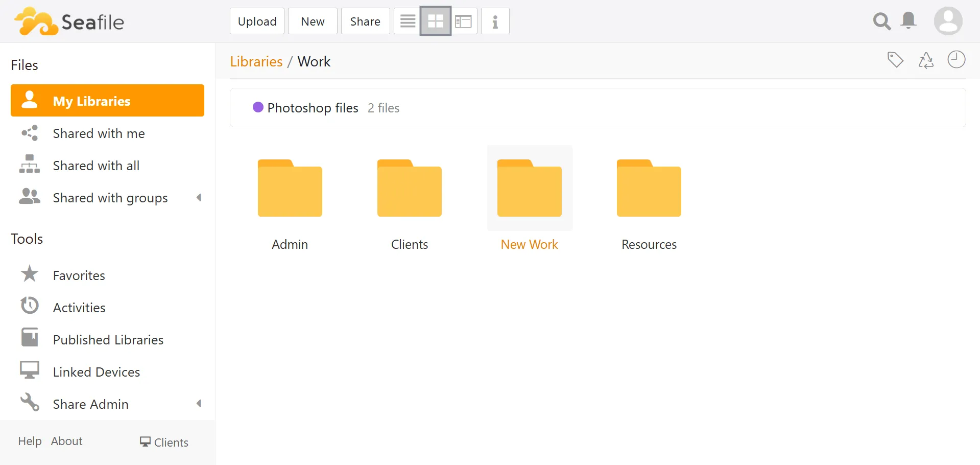980x465 pixels.
Task: Toggle the grid view layout button
Action: click(x=435, y=21)
